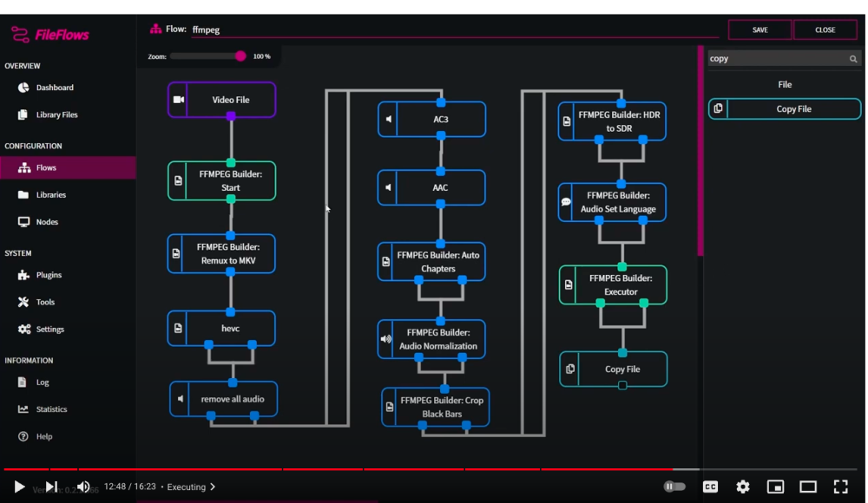Screen dimensions: 868x503
Task: Click the Nodes monitor icon
Action: click(23, 222)
